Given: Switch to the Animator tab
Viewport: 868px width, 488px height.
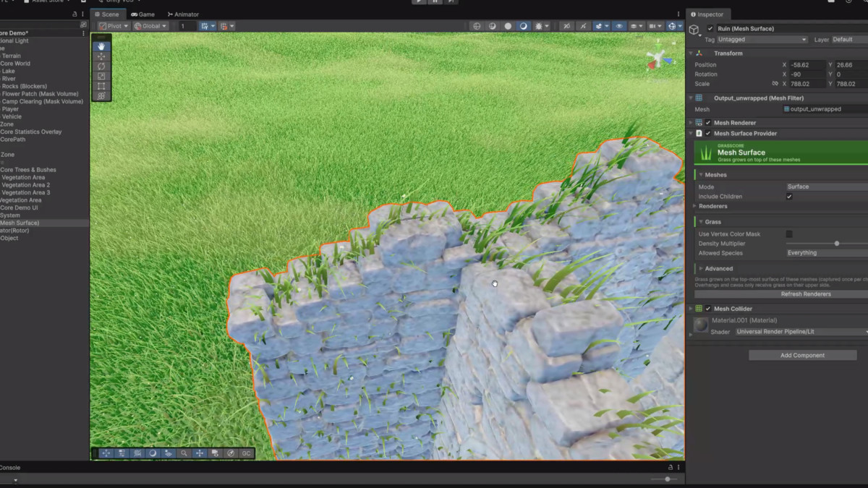Looking at the screenshot, I should 183,14.
